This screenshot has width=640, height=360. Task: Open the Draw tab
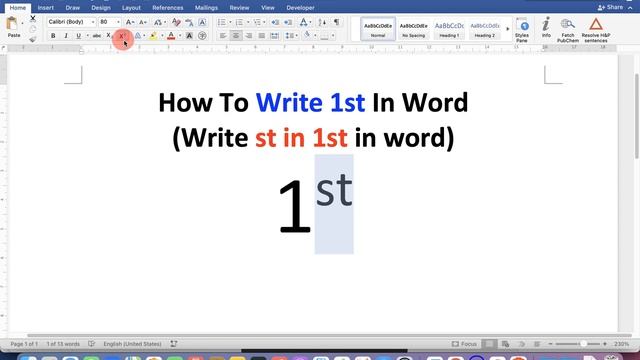pyautogui.click(x=73, y=8)
